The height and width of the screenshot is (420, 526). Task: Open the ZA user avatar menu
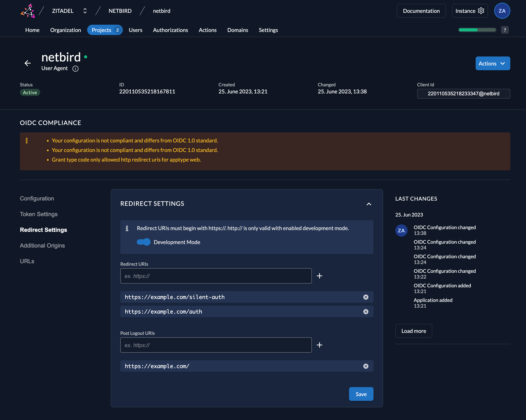(x=502, y=11)
